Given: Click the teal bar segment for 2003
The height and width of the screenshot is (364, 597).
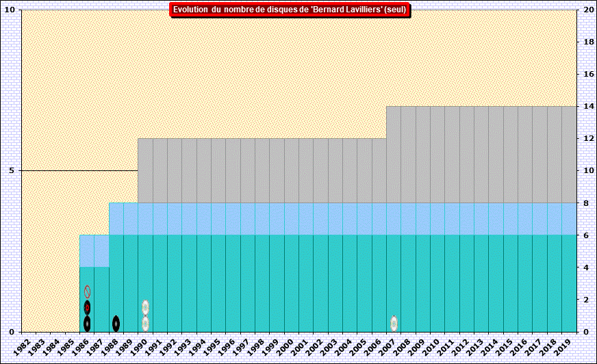Looking at the screenshot, I should 335,283.
